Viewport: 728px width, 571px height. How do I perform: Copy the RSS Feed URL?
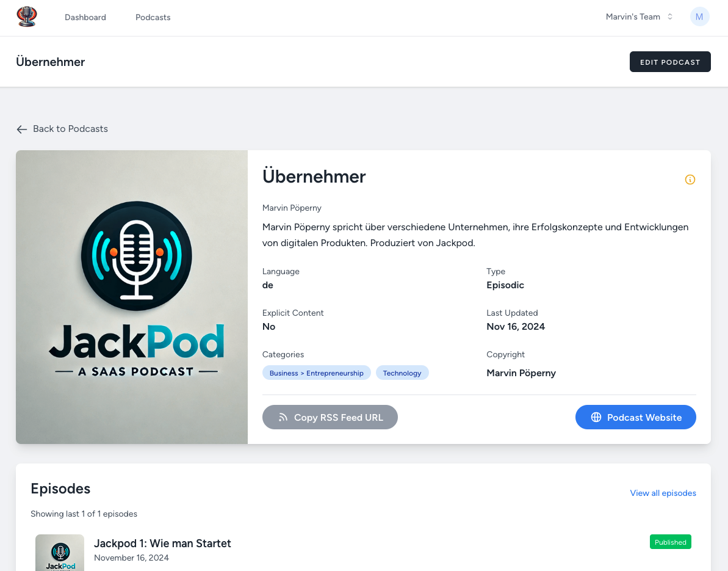point(330,417)
